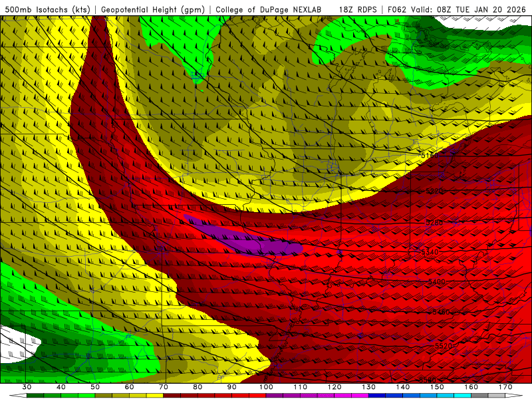Click the 5340 height contour label
This screenshot has width=532, height=399.
click(x=430, y=252)
